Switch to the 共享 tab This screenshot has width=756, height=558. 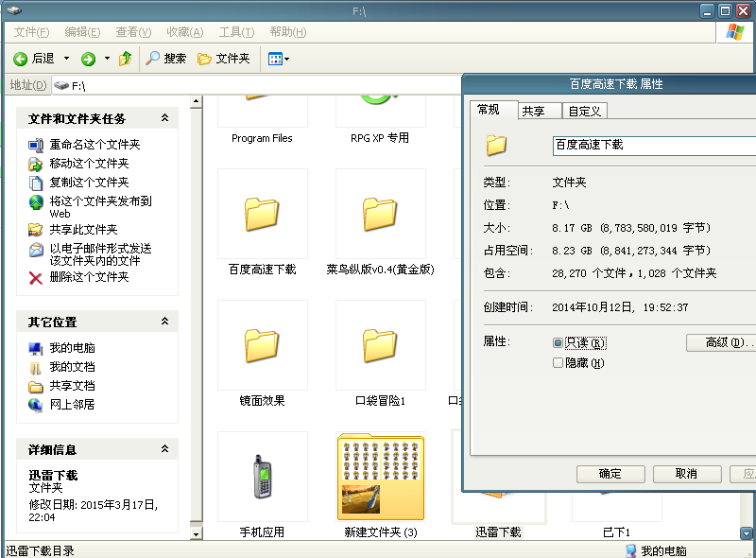point(540,111)
